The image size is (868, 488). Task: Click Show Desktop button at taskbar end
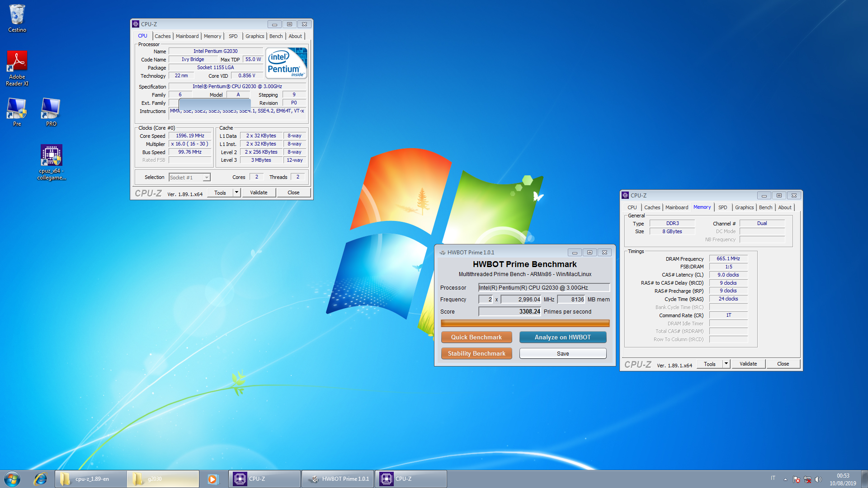tap(864, 479)
